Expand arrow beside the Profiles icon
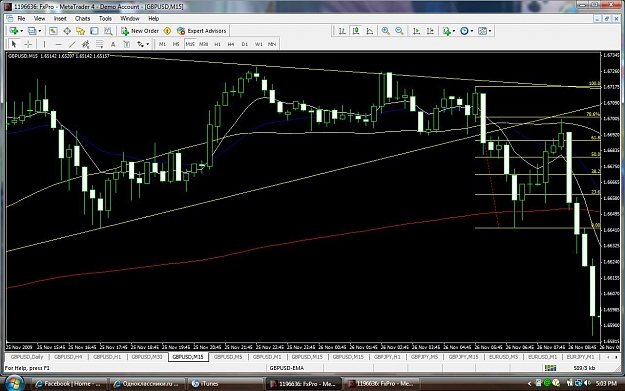The image size is (625, 391). (39, 31)
